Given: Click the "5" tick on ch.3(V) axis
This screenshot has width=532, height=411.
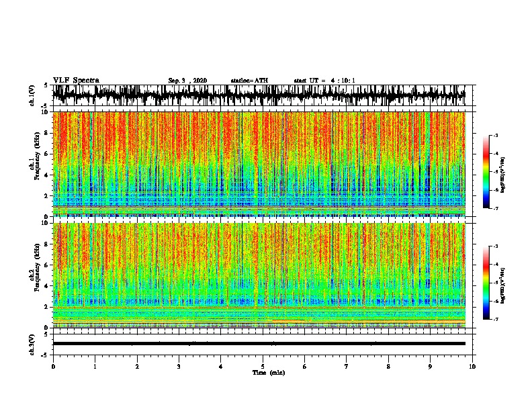Looking at the screenshot, I should click(x=47, y=334).
